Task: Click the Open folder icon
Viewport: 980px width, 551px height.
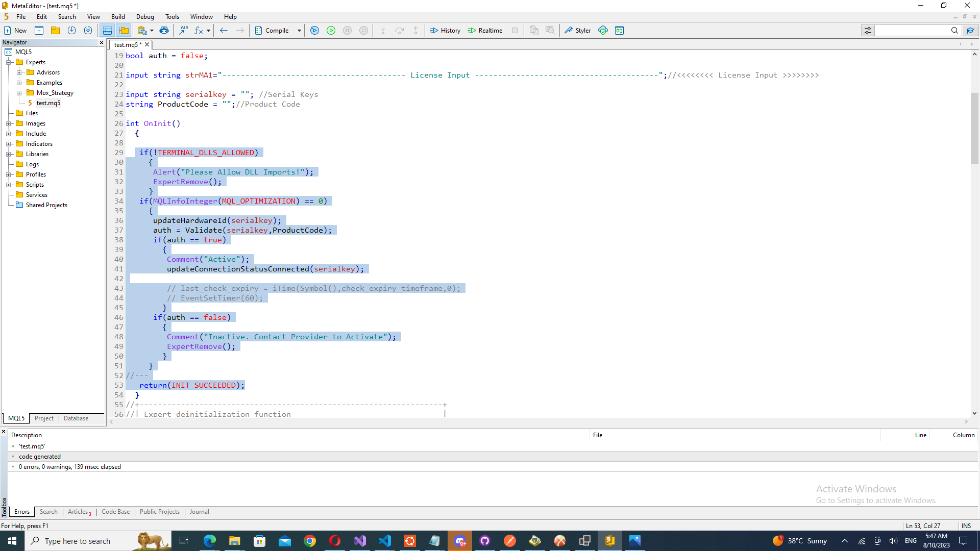Action: (55, 31)
